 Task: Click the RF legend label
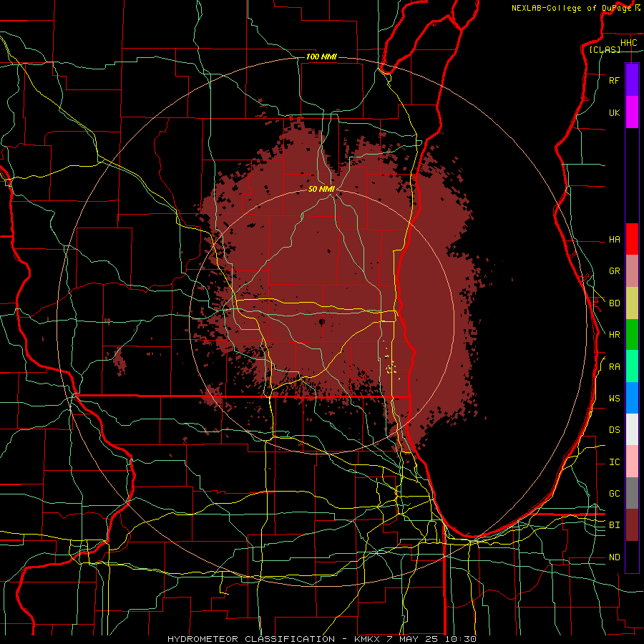click(614, 80)
